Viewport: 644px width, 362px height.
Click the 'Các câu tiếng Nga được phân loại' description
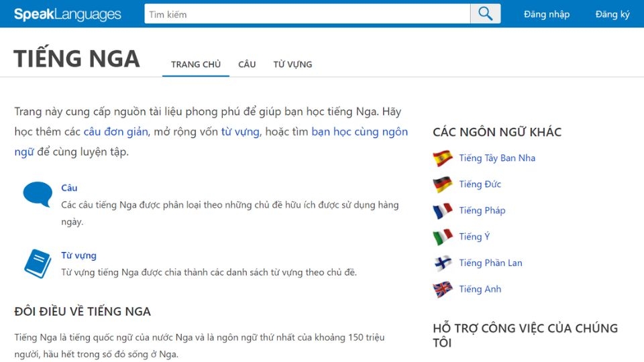point(230,213)
